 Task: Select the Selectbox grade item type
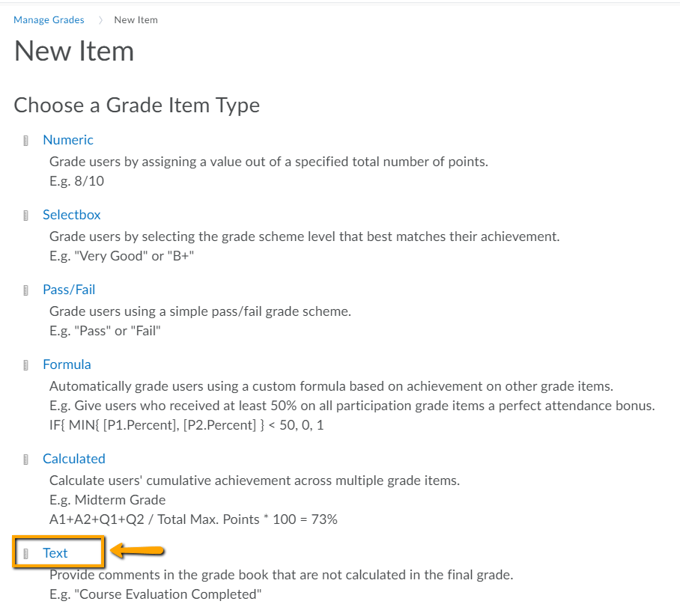coord(71,215)
